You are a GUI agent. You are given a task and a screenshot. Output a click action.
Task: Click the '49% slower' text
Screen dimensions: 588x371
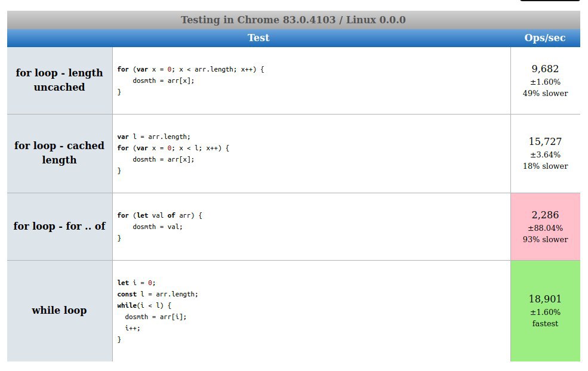click(545, 93)
